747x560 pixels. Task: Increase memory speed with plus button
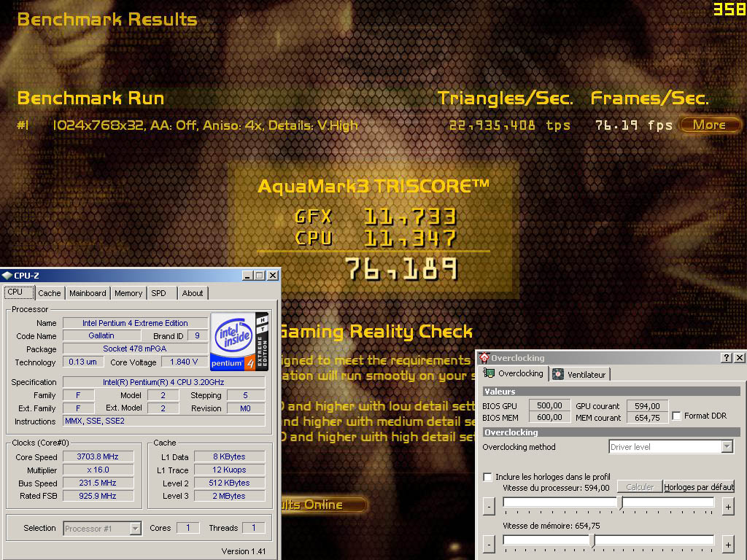728,544
